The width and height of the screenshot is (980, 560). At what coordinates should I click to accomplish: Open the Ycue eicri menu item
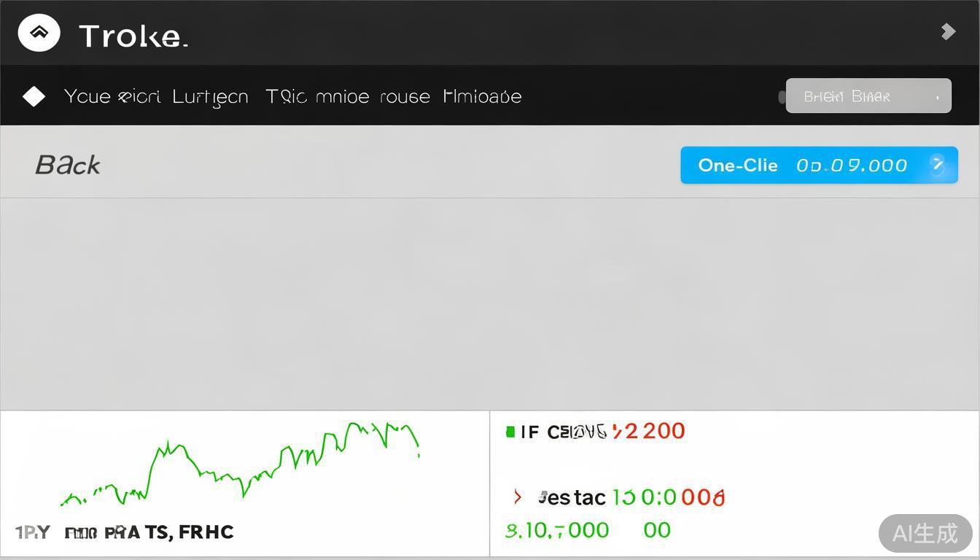(112, 96)
